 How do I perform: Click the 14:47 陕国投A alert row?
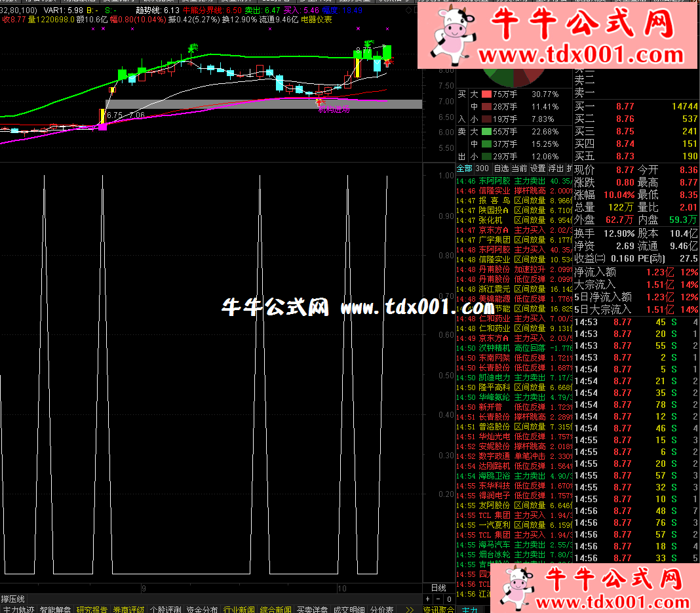(514, 210)
